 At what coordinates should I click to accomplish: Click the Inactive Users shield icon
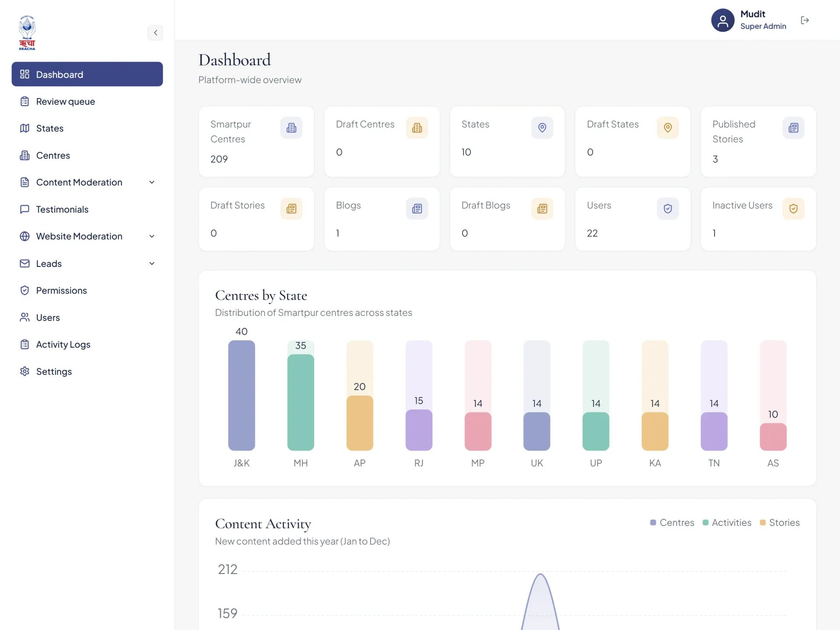793,209
